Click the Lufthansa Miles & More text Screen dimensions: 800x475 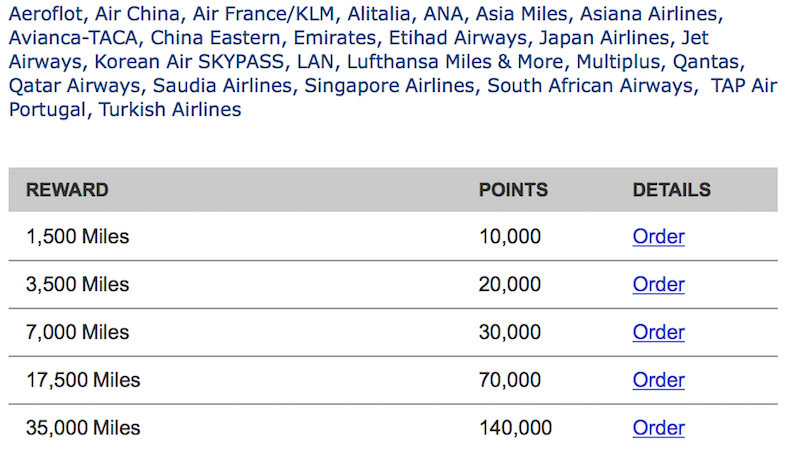coord(455,62)
